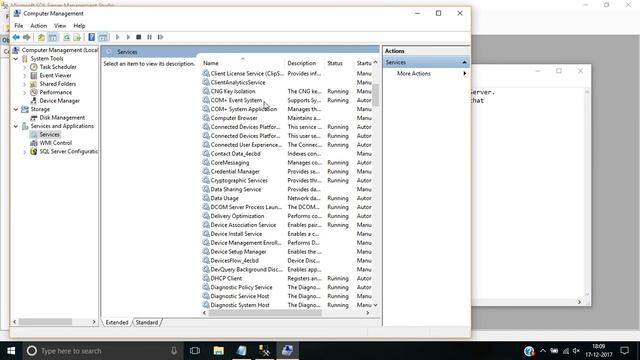The width and height of the screenshot is (640, 360).
Task: Toggle Show/Hide Action Pane toolbar icon
Action: tap(103, 37)
